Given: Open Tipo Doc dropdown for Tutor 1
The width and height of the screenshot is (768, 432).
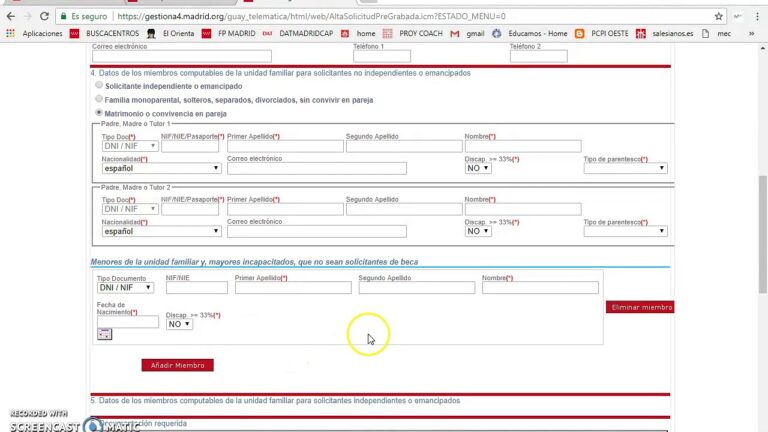Looking at the screenshot, I should 130,146.
